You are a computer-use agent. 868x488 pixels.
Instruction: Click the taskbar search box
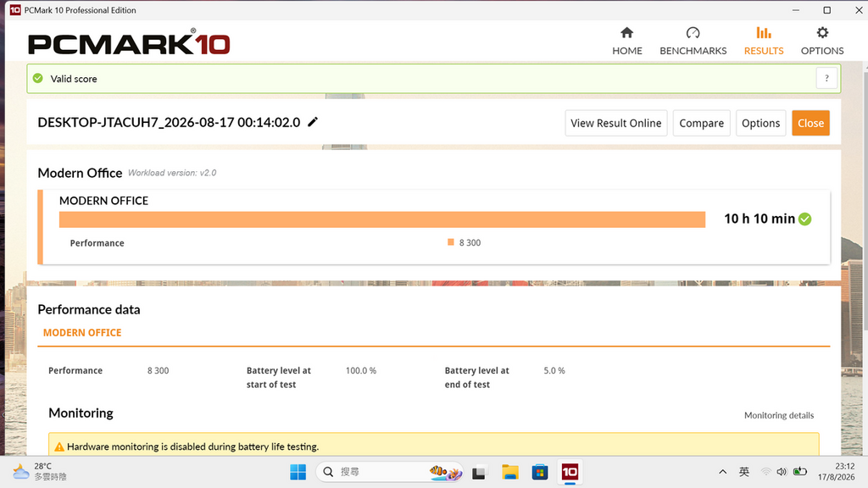(x=389, y=472)
